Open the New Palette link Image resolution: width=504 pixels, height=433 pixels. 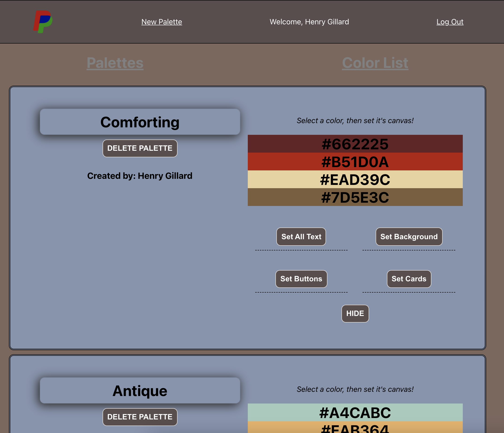162,22
